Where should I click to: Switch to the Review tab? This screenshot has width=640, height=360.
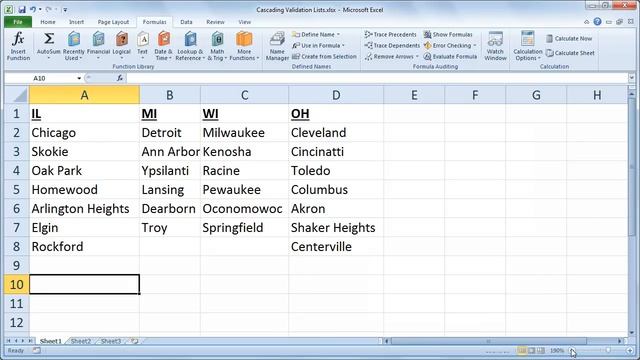[x=215, y=22]
